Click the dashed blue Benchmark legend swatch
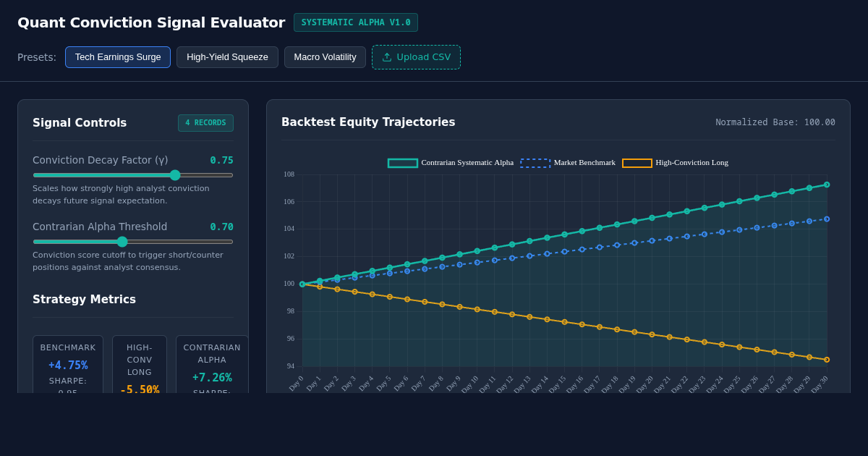Image resolution: width=868 pixels, height=456 pixels. coord(535,163)
